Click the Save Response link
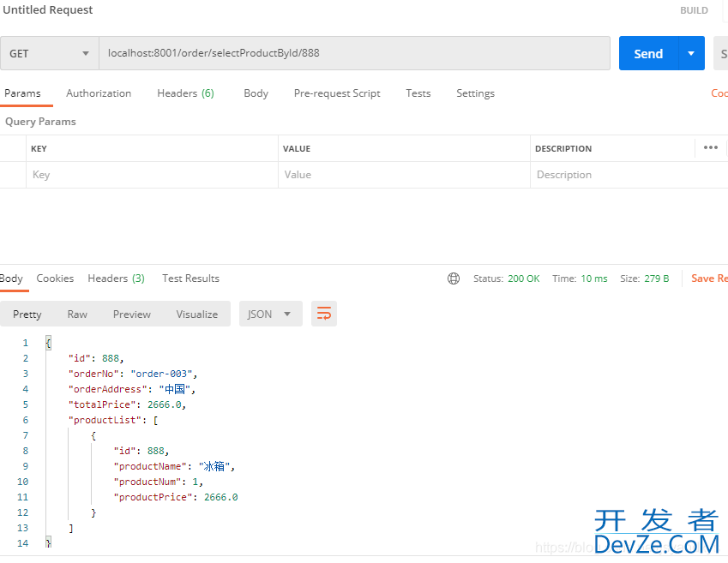 tap(709, 279)
